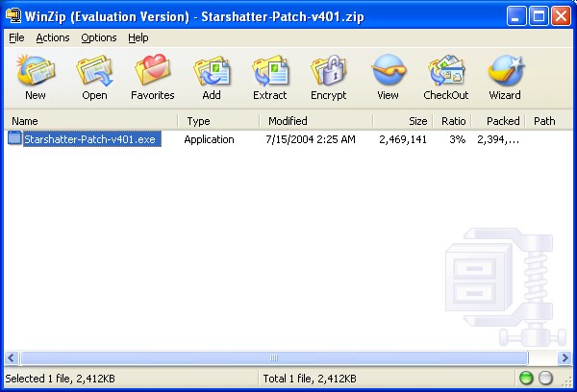Select the Starshatter-Patch-v401.exe file name
The height and width of the screenshot is (392, 577).
(x=92, y=139)
